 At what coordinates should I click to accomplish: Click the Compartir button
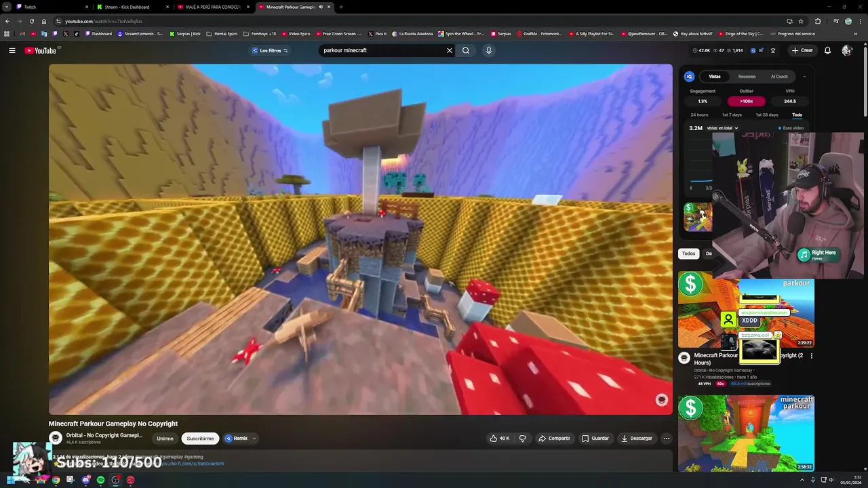pos(554,439)
